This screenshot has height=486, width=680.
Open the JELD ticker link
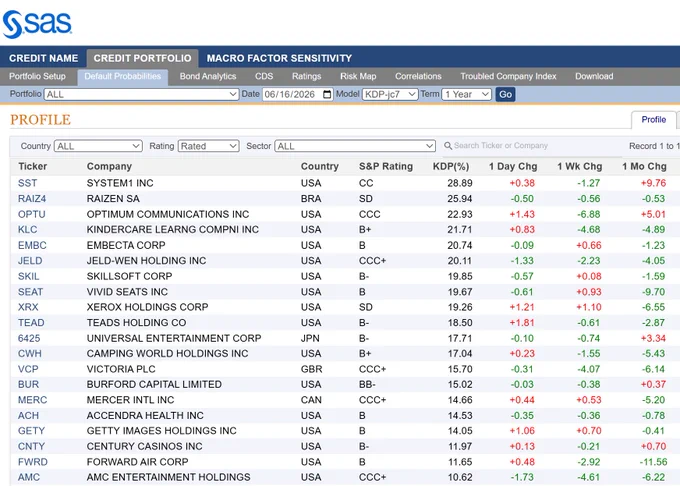click(x=30, y=261)
